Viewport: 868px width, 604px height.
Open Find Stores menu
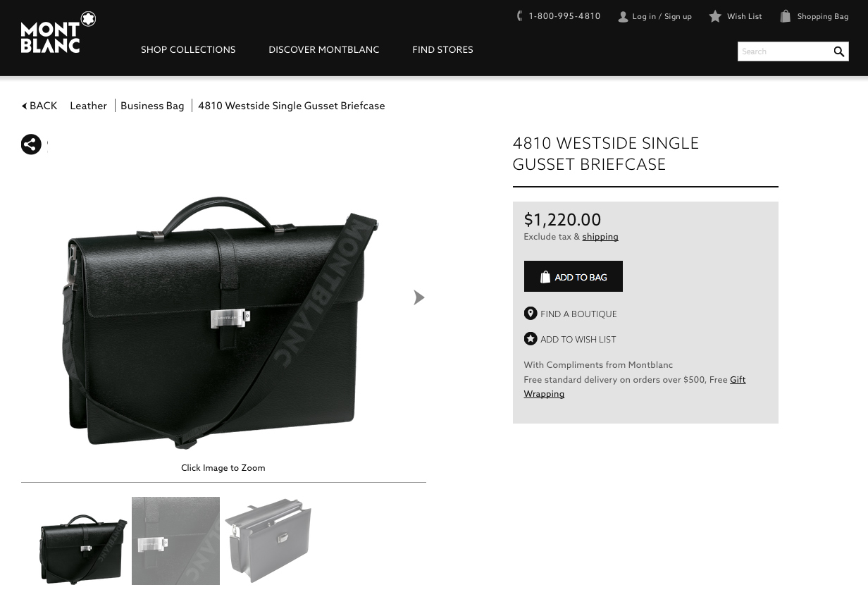442,49
